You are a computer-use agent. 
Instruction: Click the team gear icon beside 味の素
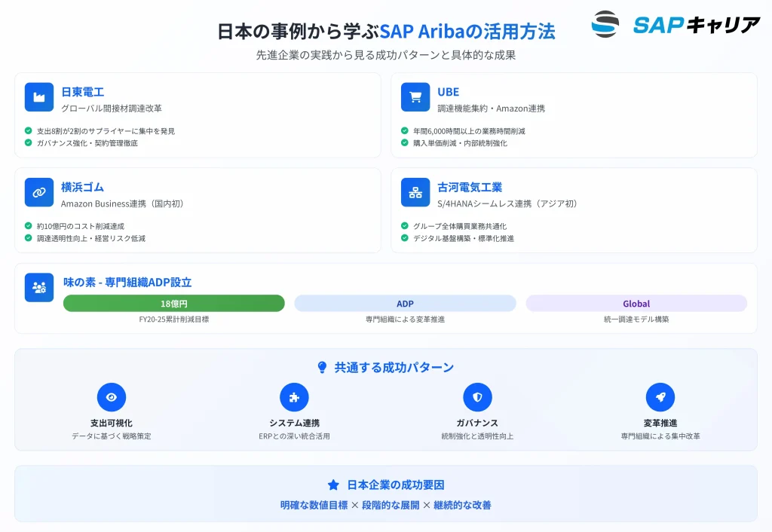[x=39, y=287]
